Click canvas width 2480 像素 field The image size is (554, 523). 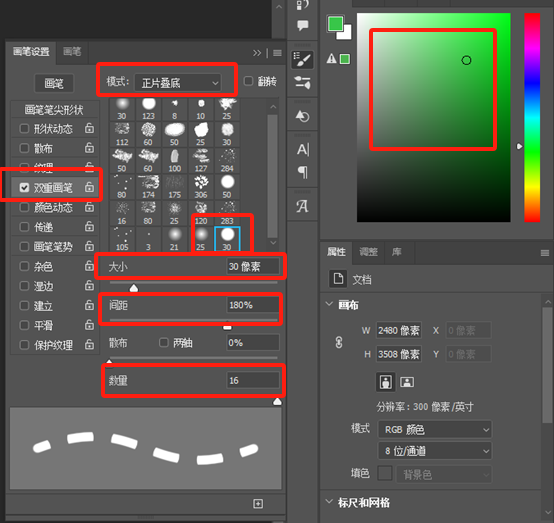[399, 330]
